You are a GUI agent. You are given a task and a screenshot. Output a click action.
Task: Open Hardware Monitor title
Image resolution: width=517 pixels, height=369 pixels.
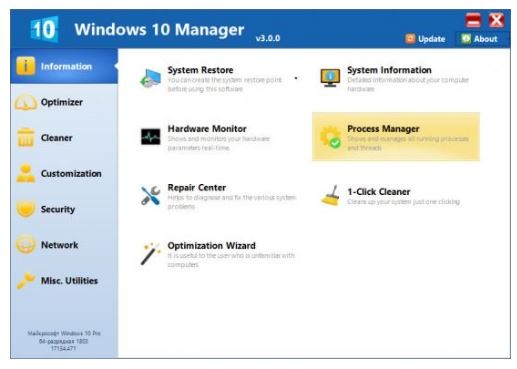pos(207,129)
